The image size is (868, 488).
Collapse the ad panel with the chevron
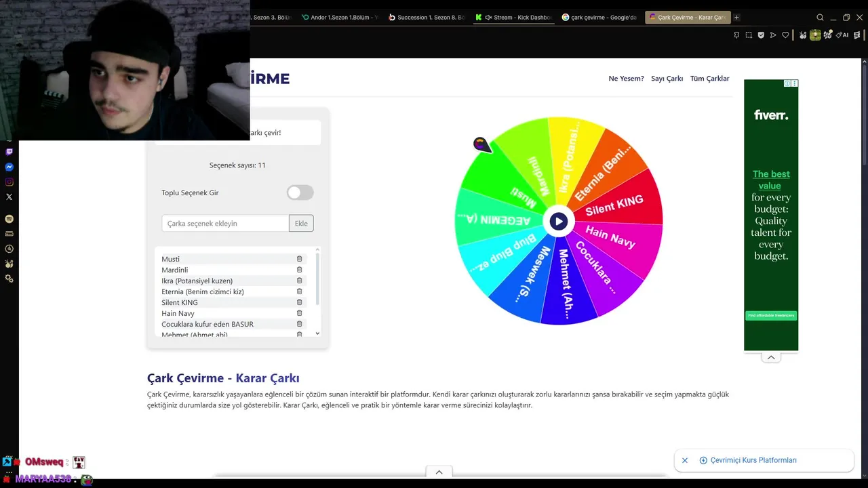pyautogui.click(x=771, y=358)
